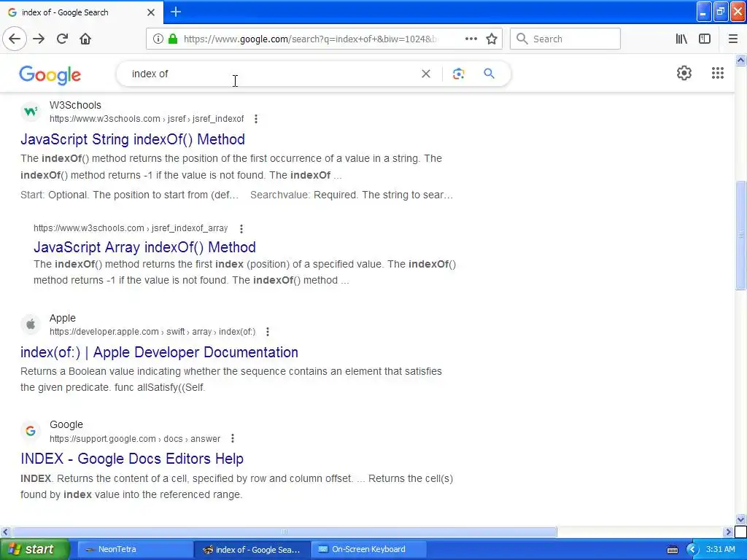This screenshot has width=747, height=560.
Task: Click the Apple site favicon
Action: coord(31,324)
